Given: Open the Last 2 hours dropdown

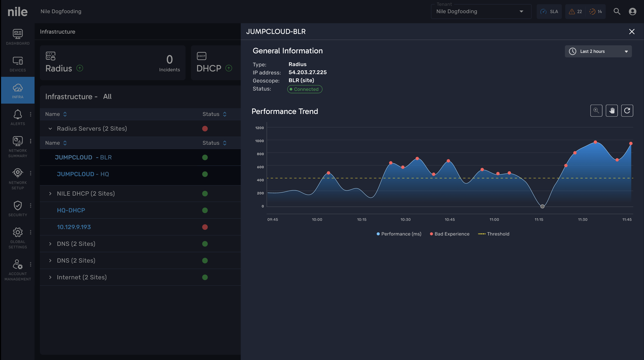Looking at the screenshot, I should point(598,51).
